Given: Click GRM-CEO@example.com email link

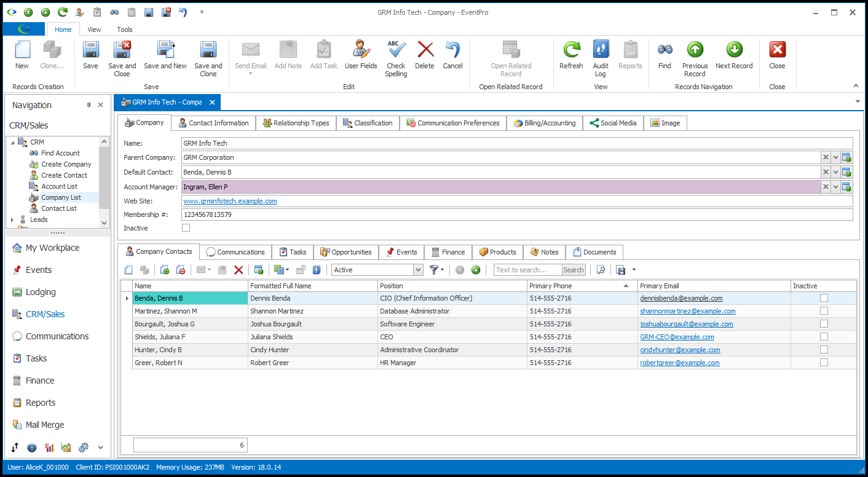Looking at the screenshot, I should pyautogui.click(x=677, y=337).
